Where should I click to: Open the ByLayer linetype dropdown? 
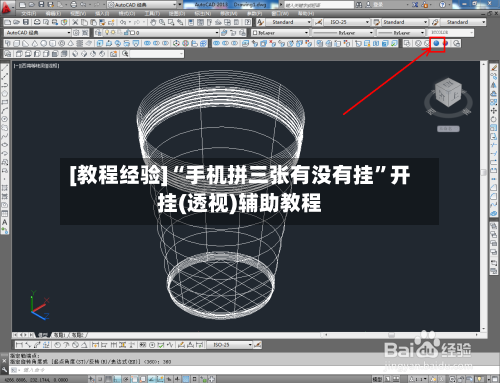pyautogui.click(x=342, y=33)
